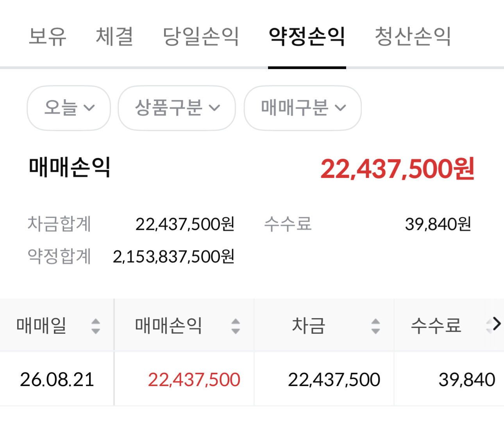Show more columns with right chevron
This screenshot has width=504, height=436.
[497, 324]
